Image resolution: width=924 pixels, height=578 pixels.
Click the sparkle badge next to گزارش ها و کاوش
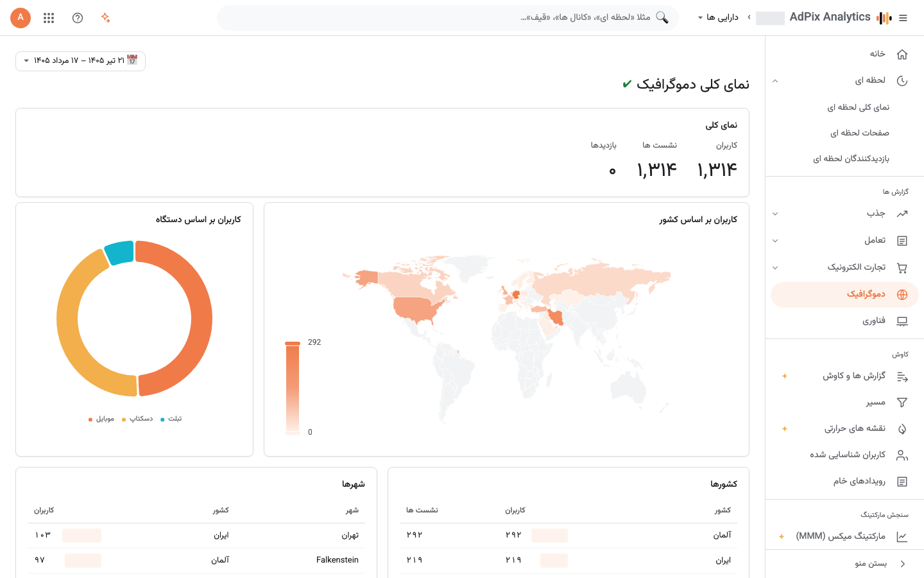tap(784, 376)
